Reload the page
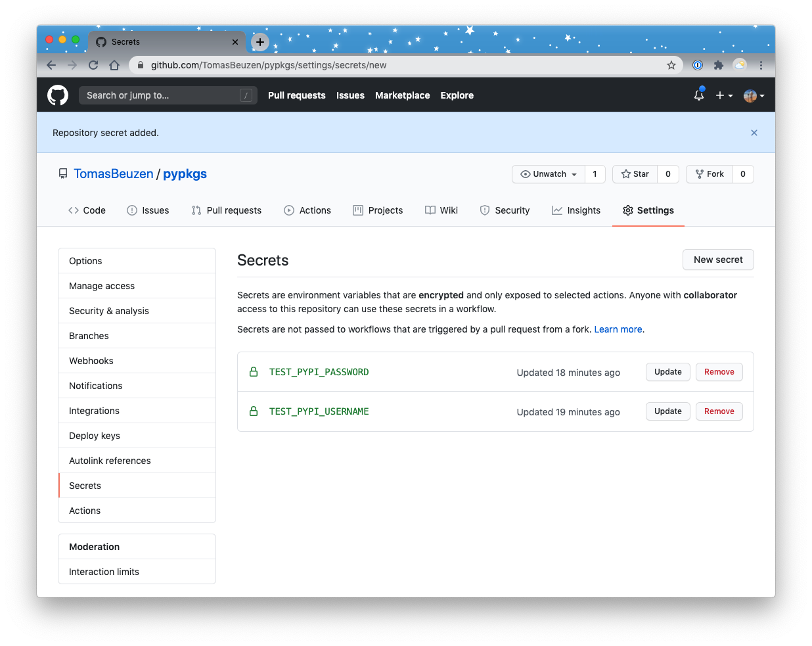This screenshot has height=646, width=812. pos(93,65)
